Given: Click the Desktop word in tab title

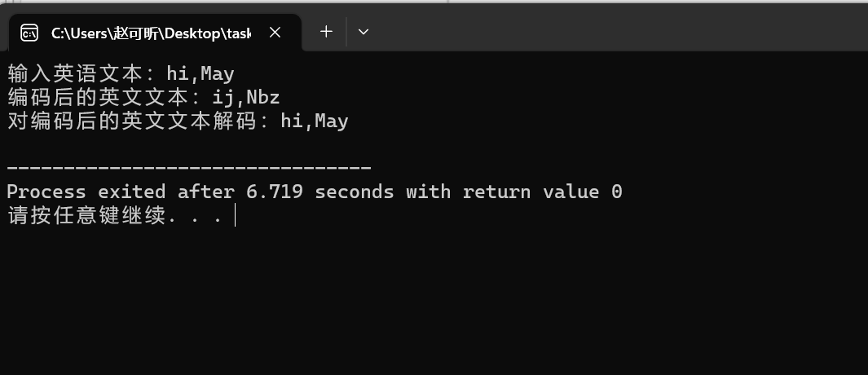Looking at the screenshot, I should coord(192,33).
